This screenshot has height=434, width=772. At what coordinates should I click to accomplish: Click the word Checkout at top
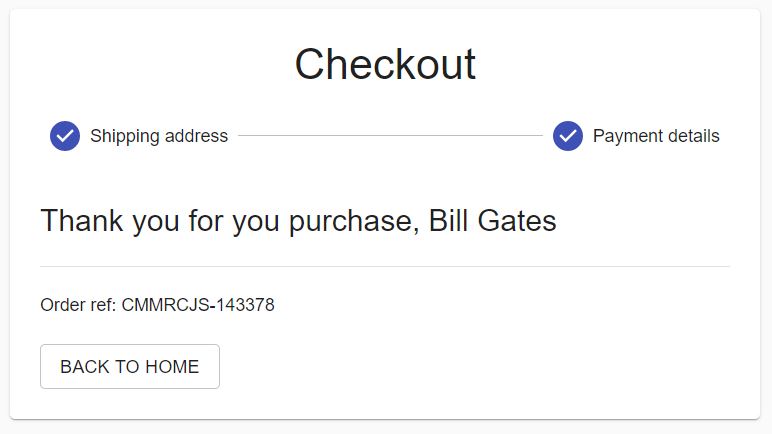385,64
